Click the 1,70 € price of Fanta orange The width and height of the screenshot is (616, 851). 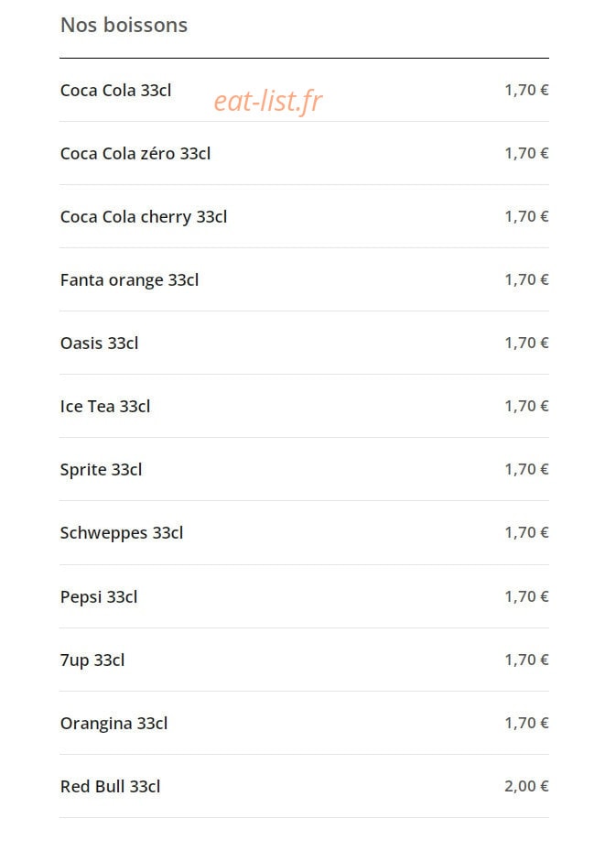tap(526, 280)
